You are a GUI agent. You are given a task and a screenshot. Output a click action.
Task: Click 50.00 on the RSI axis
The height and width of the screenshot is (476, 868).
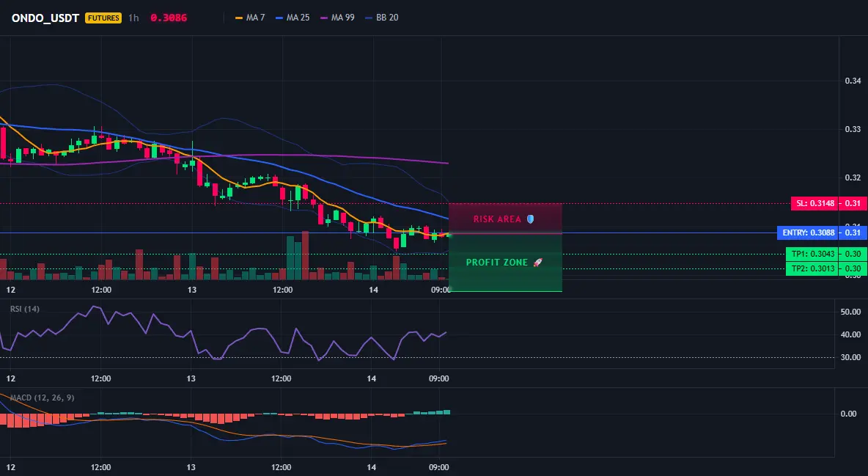click(x=850, y=312)
